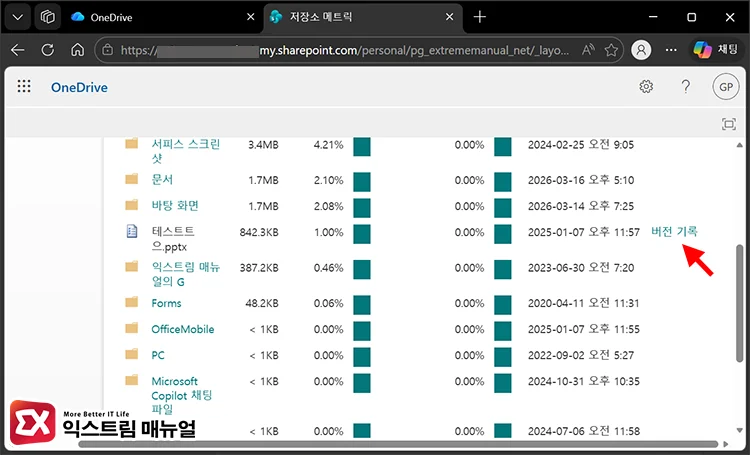Refresh the current page

pos(47,50)
